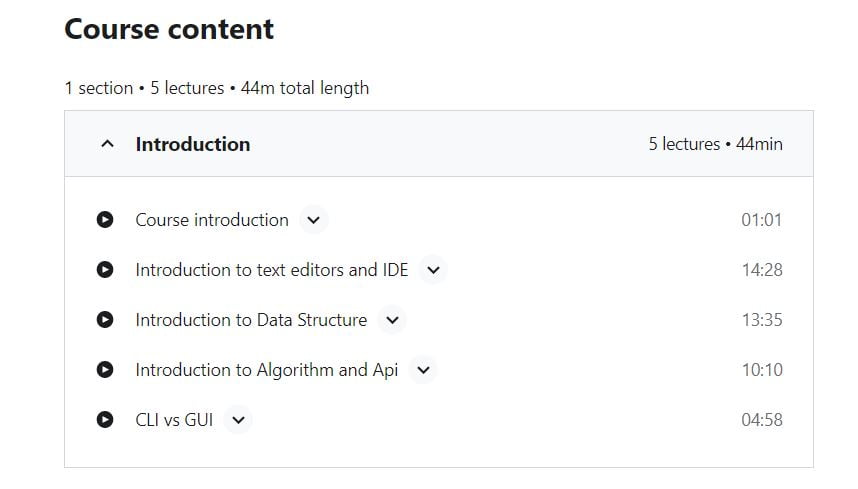Open Introduction to text editors and IDE title
The width and height of the screenshot is (858, 489).
pos(271,270)
